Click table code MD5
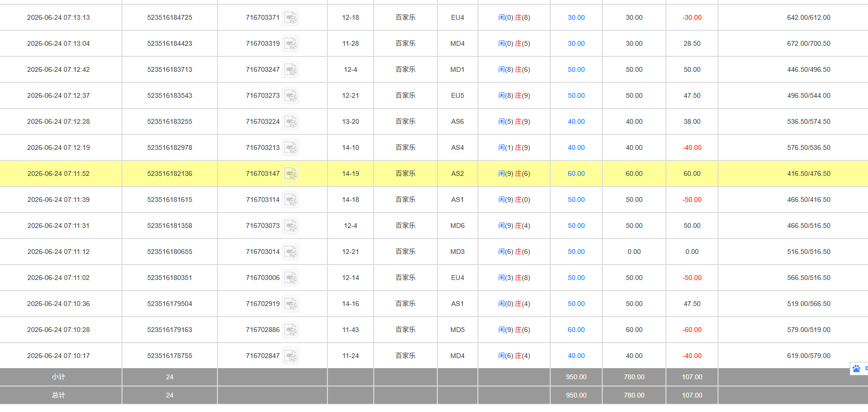 click(x=457, y=330)
